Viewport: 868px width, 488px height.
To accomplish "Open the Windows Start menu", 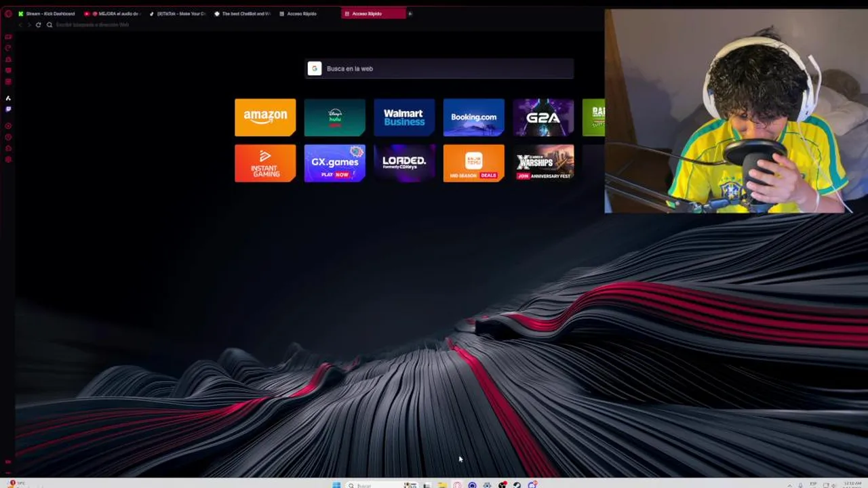I will [336, 485].
